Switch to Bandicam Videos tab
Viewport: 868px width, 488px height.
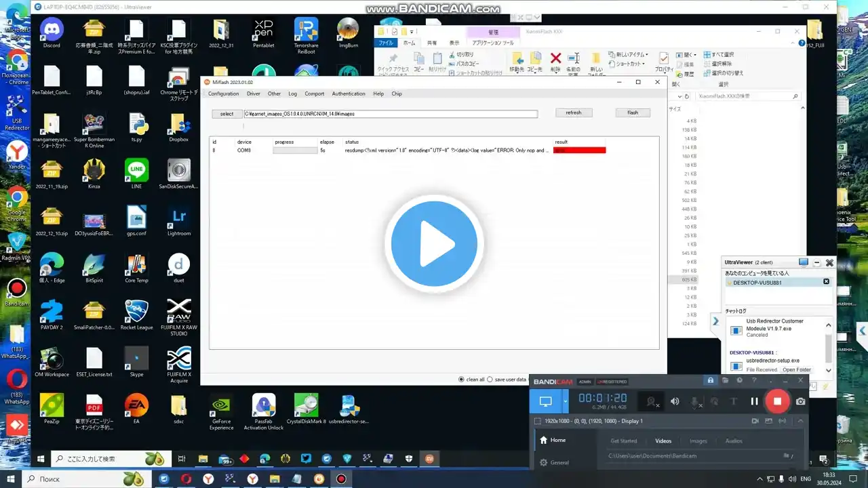(x=663, y=441)
